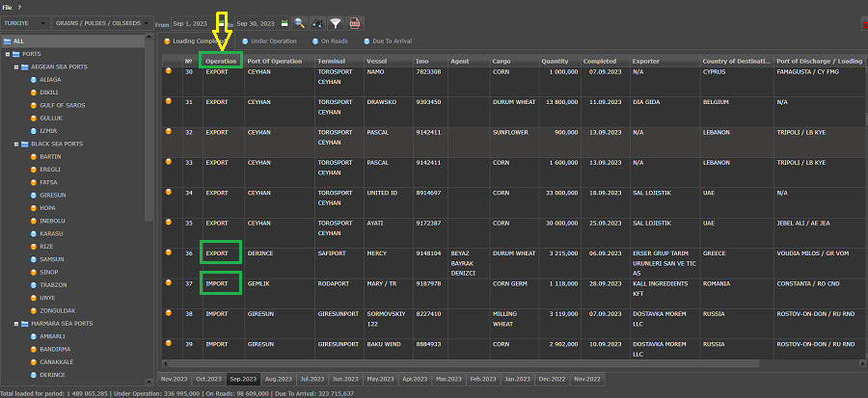Click the blue dot icon beside SAMSUN
Viewport: 868px width, 398px height.
tap(33, 259)
